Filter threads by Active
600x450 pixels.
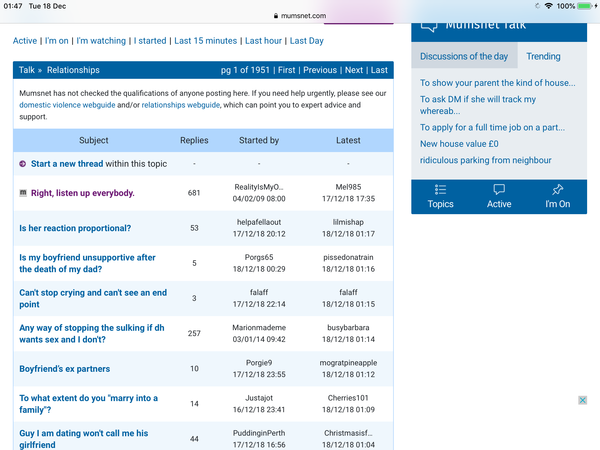click(x=25, y=41)
